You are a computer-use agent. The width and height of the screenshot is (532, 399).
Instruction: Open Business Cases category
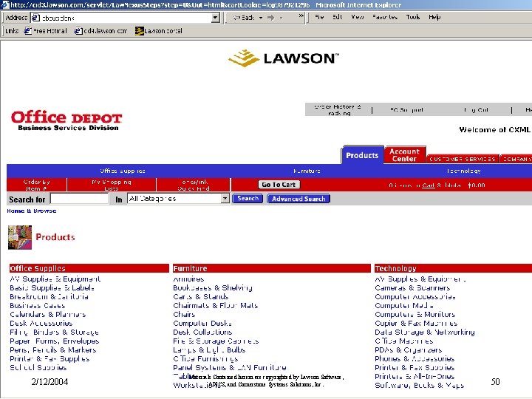38,305
